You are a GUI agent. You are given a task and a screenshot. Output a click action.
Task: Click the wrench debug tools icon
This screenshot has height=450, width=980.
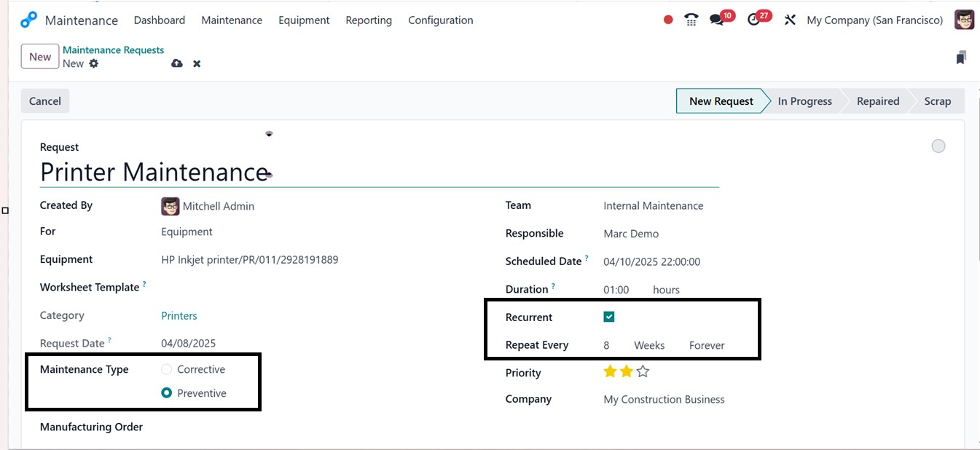point(790,20)
